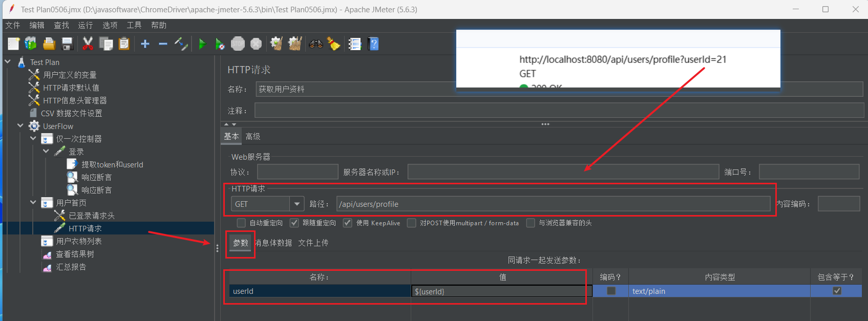Select 汇总报告 listener node
The image size is (868, 321).
71,267
